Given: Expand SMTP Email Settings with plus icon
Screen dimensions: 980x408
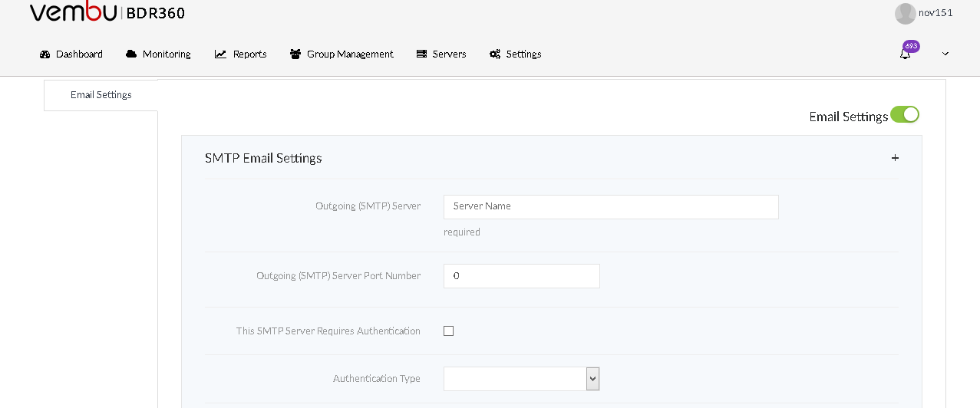Looking at the screenshot, I should pos(895,158).
